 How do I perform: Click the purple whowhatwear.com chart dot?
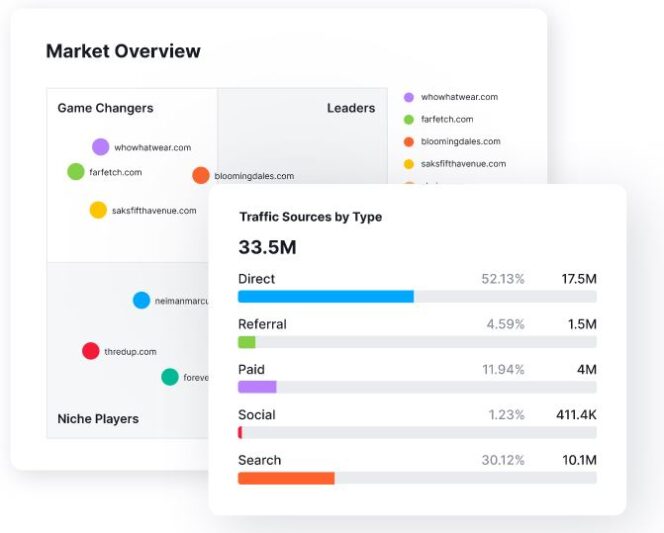pyautogui.click(x=101, y=147)
